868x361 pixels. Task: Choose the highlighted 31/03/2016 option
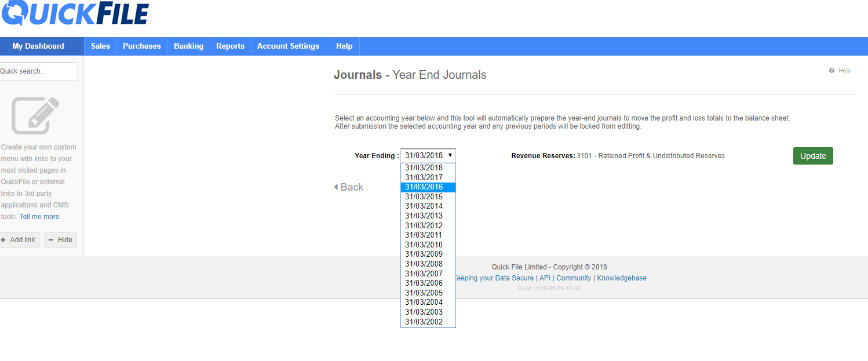click(428, 187)
